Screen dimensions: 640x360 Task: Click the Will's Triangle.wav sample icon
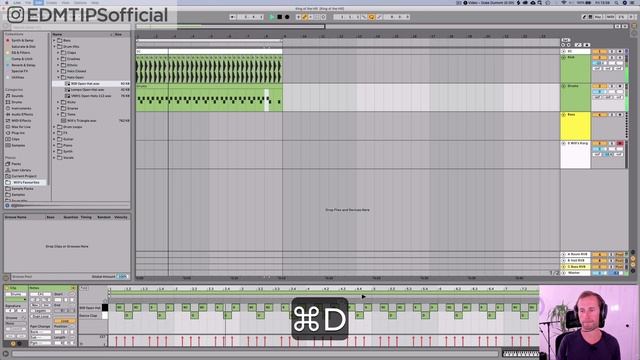click(x=63, y=120)
